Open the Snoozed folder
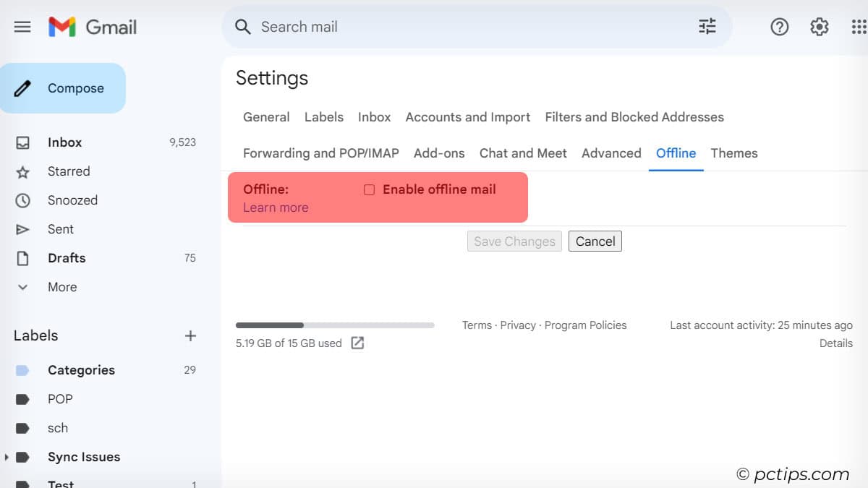Viewport: 868px width, 488px height. [72, 200]
